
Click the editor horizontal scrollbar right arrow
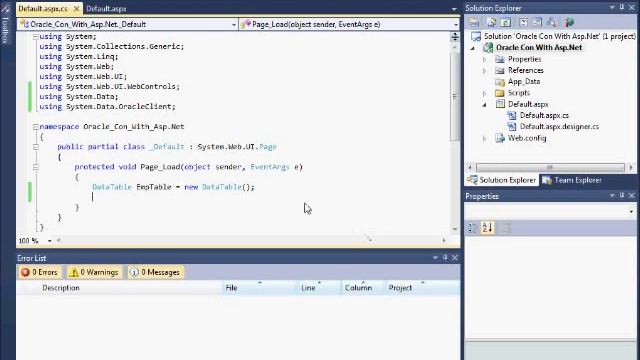pos(444,240)
